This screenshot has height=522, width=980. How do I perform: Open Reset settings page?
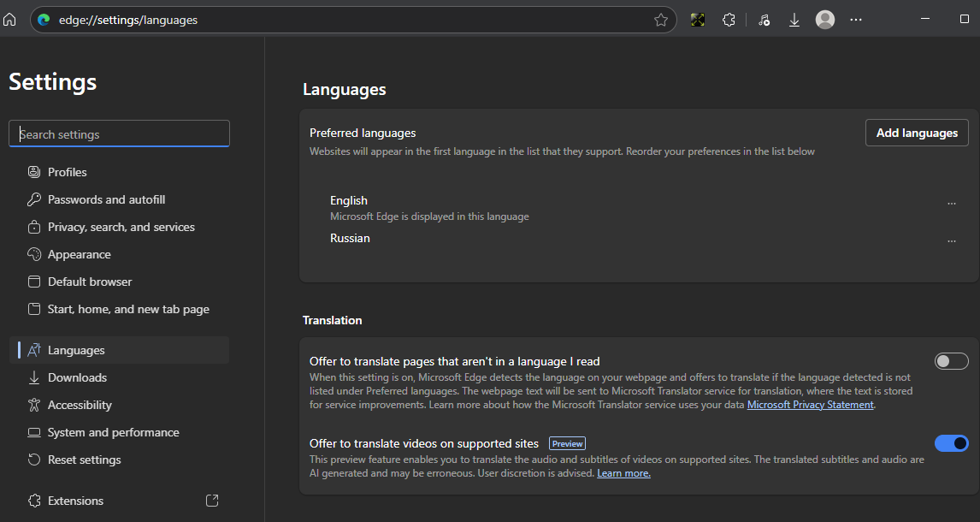[120, 460]
